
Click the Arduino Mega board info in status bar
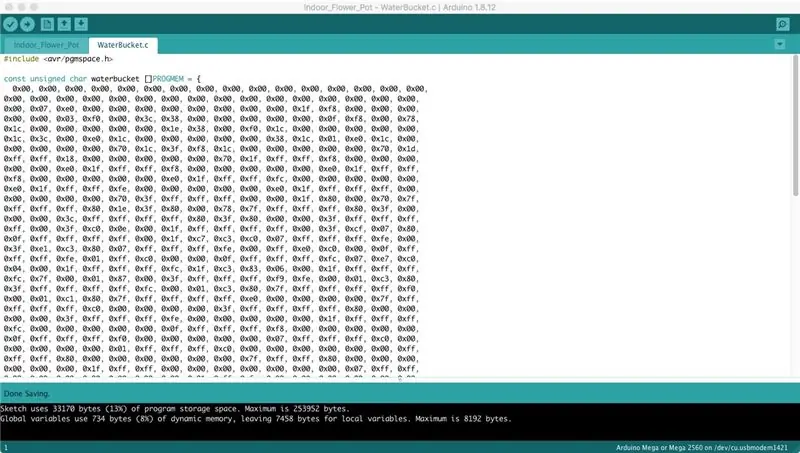click(x=702, y=448)
